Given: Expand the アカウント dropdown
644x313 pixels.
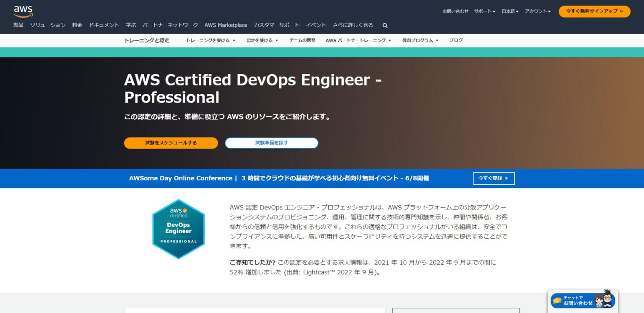Looking at the screenshot, I should tap(537, 11).
